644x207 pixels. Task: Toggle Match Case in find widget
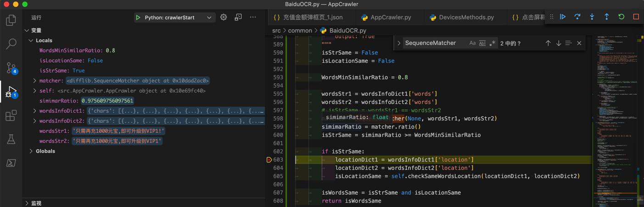click(472, 43)
